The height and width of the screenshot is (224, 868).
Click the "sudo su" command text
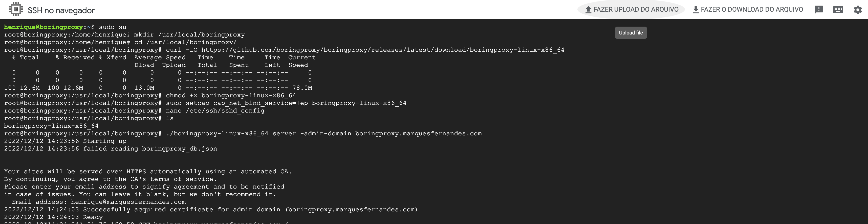click(113, 27)
